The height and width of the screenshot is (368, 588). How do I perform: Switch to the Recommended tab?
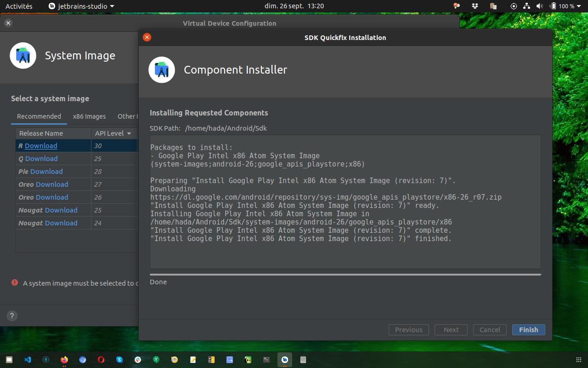39,116
